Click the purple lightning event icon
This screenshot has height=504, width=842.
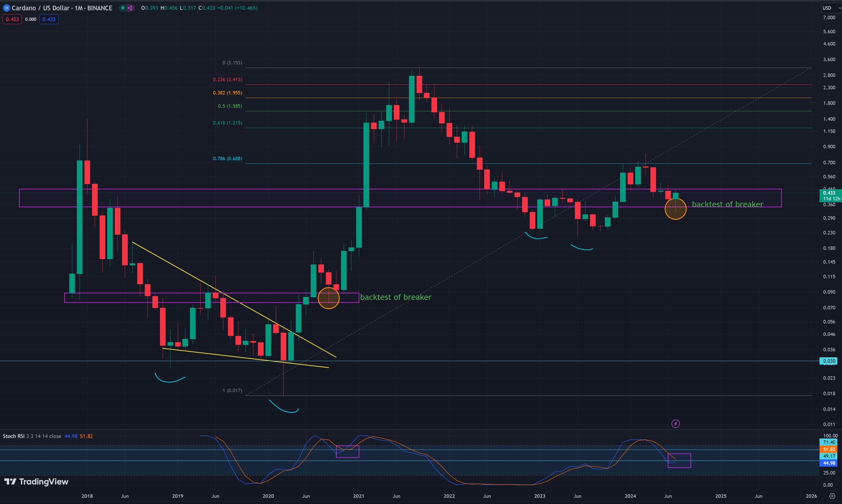click(x=675, y=424)
